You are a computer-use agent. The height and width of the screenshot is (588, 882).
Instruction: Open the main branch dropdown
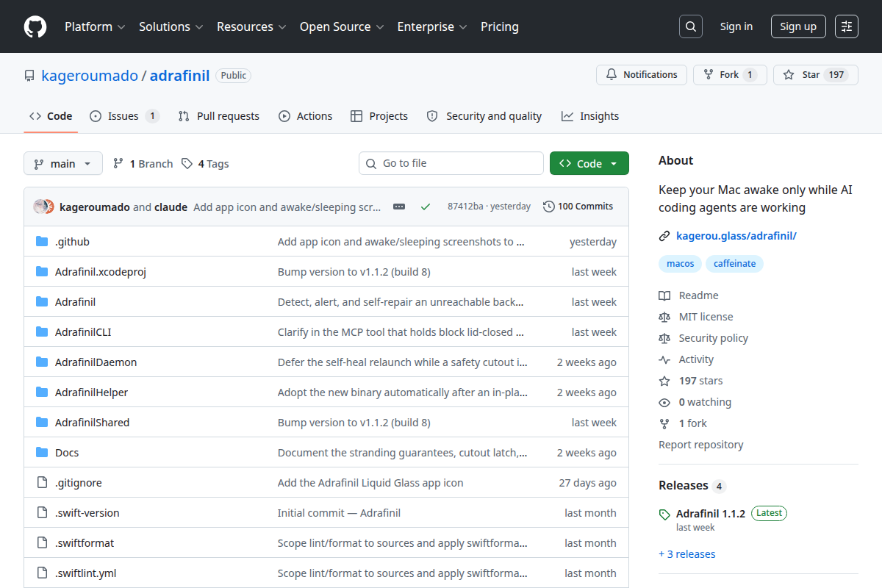tap(63, 163)
